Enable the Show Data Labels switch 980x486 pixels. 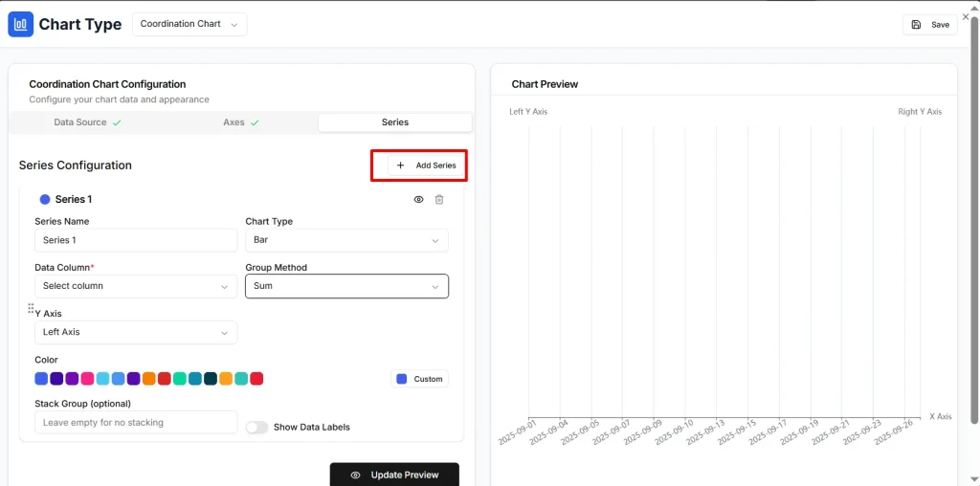pyautogui.click(x=256, y=428)
